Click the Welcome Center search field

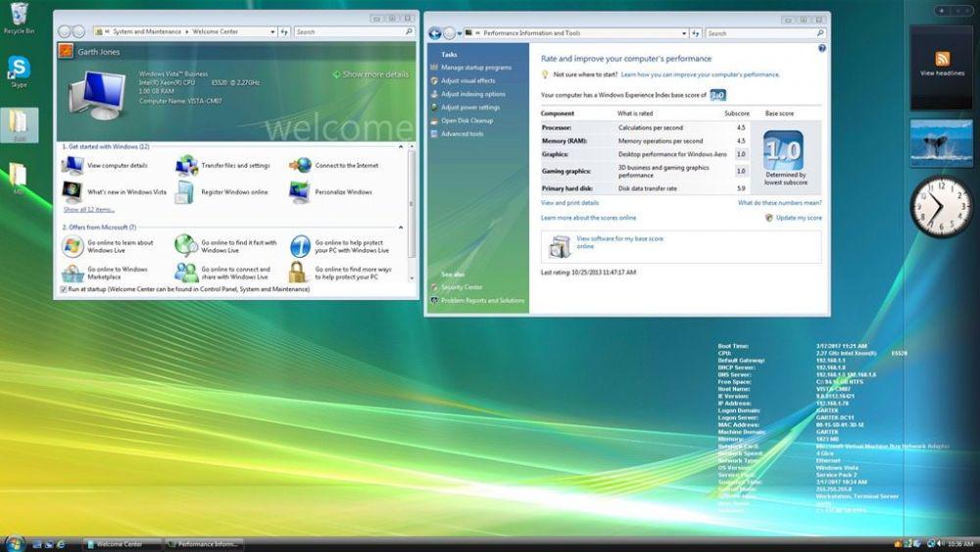(x=354, y=31)
